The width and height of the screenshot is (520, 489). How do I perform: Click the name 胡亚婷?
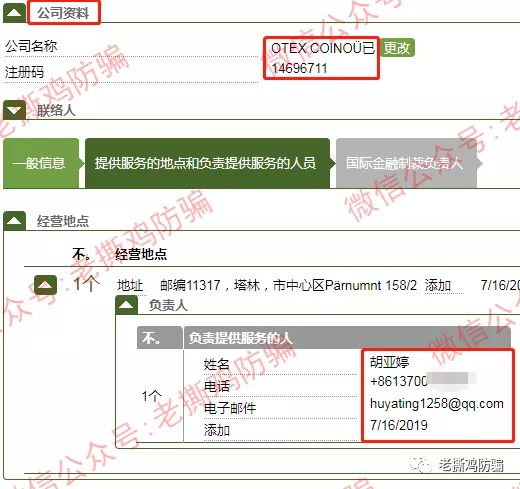pos(389,362)
